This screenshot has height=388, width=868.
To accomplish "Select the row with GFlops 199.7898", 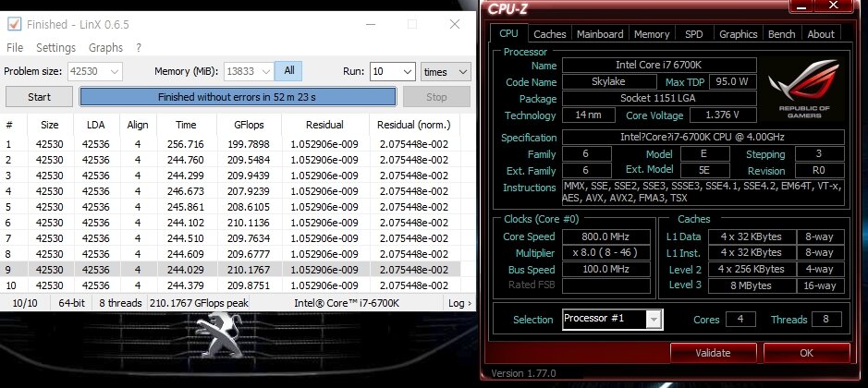I will click(230, 144).
